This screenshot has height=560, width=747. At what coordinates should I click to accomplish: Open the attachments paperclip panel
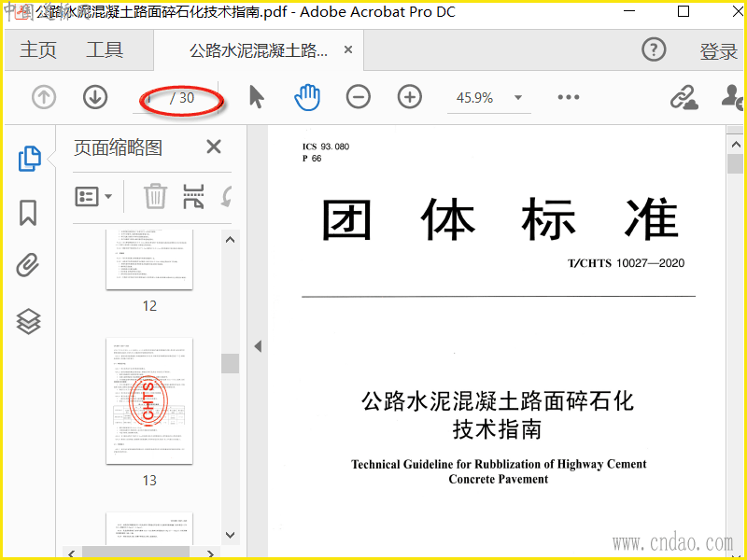point(28,265)
